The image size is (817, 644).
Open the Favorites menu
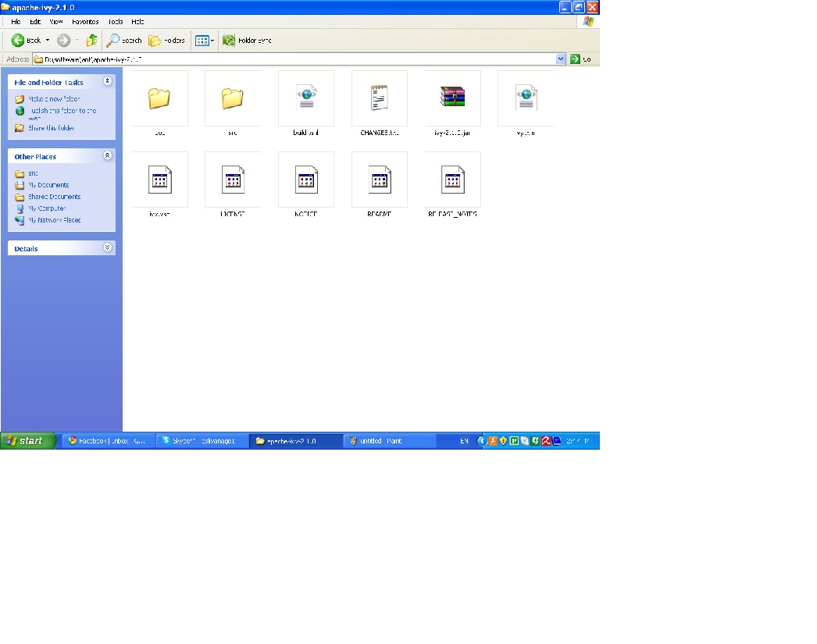85,22
